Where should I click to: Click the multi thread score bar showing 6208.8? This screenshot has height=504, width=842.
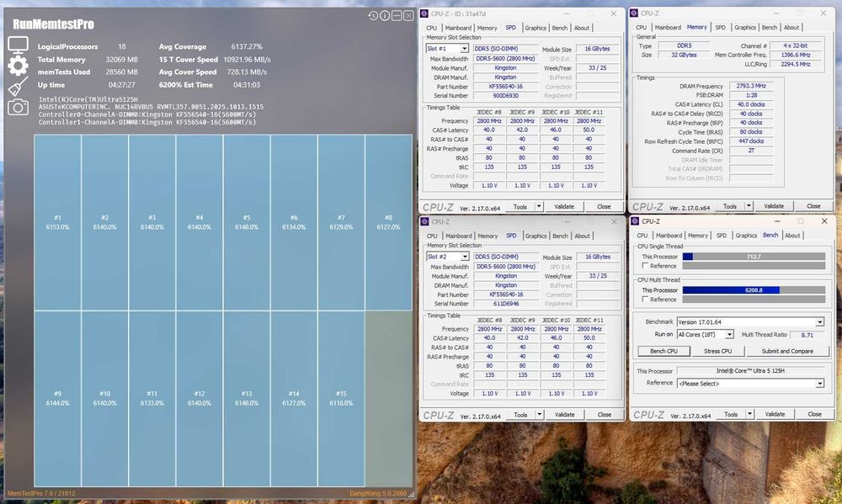tap(754, 289)
